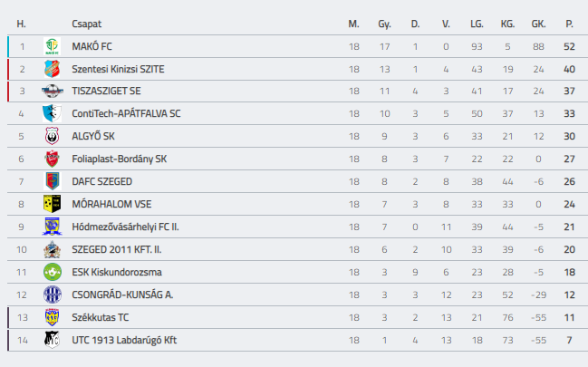Select the ALGYŐ SK team logo

(53, 136)
